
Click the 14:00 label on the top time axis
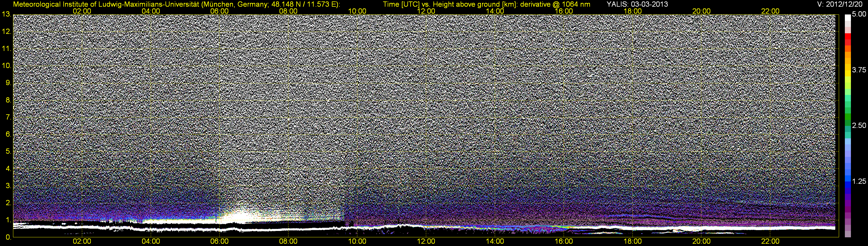pyautogui.click(x=495, y=11)
